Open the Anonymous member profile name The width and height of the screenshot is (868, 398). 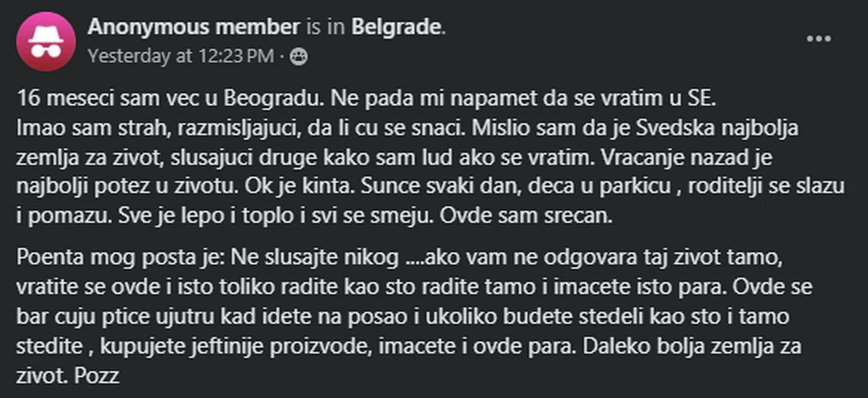coord(193,27)
